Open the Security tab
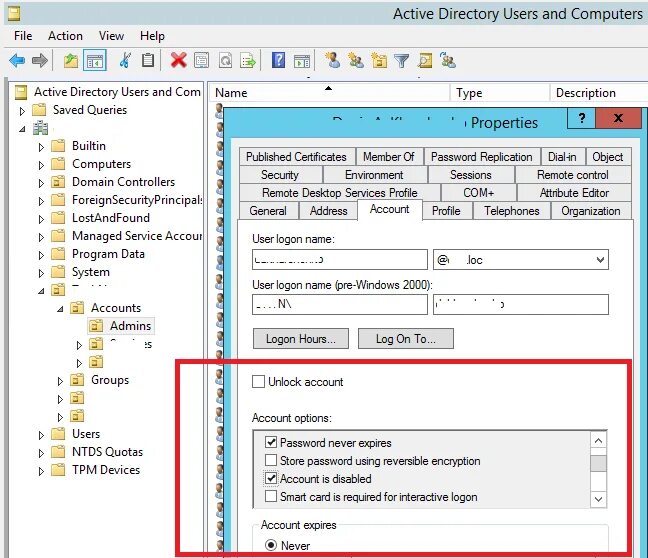 [x=280, y=175]
